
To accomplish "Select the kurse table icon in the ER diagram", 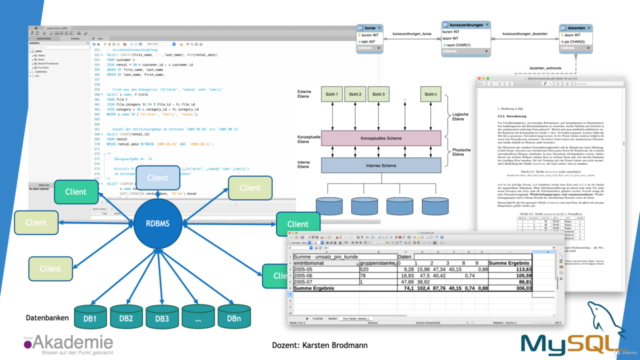I will point(360,28).
